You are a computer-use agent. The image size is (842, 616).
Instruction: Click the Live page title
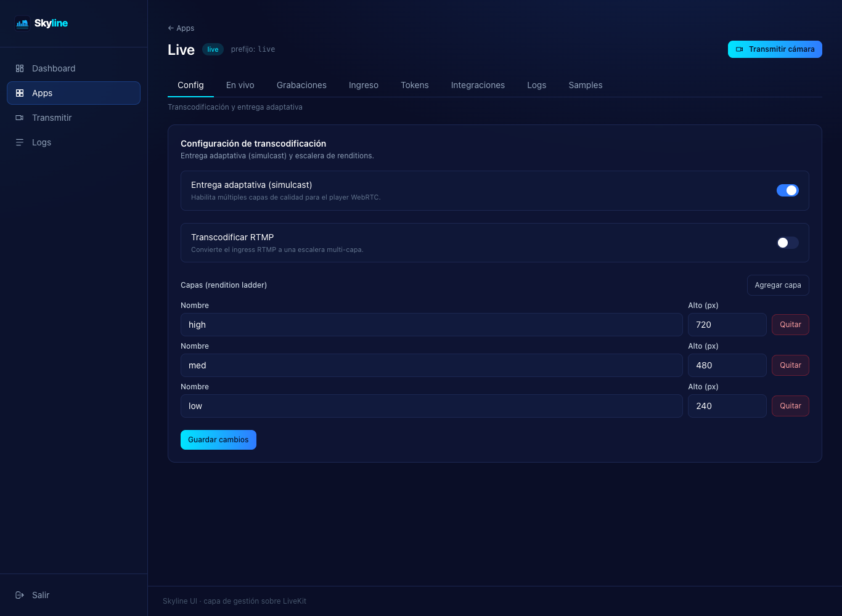click(181, 50)
